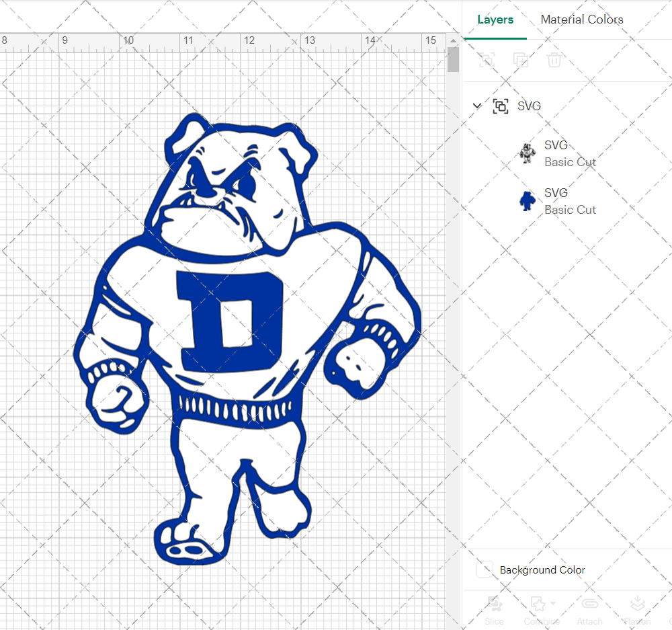Open the Combine dropdown arrow
The width and height of the screenshot is (672, 630).
(553, 603)
